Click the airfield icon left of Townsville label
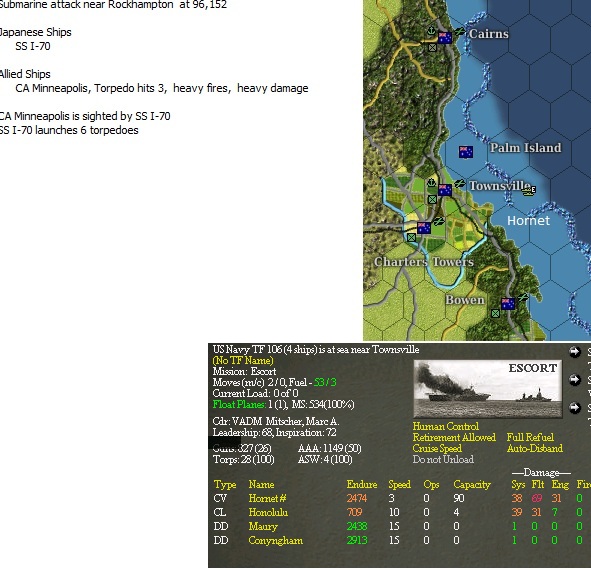Image resolution: width=591 pixels, height=570 pixels. [459, 184]
